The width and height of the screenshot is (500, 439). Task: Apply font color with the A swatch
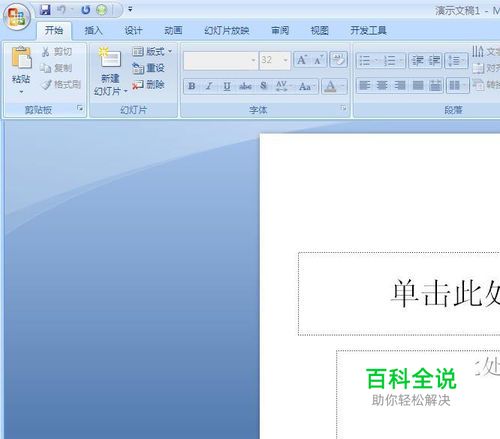point(330,86)
